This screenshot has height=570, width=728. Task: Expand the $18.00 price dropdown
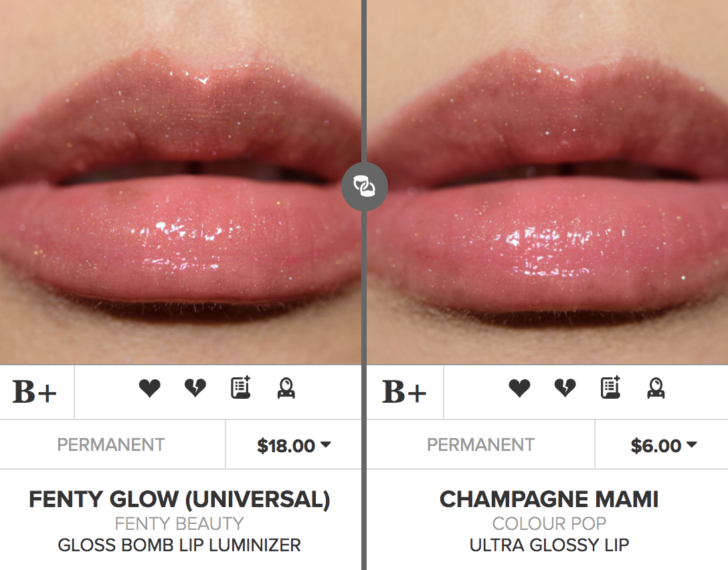[294, 446]
